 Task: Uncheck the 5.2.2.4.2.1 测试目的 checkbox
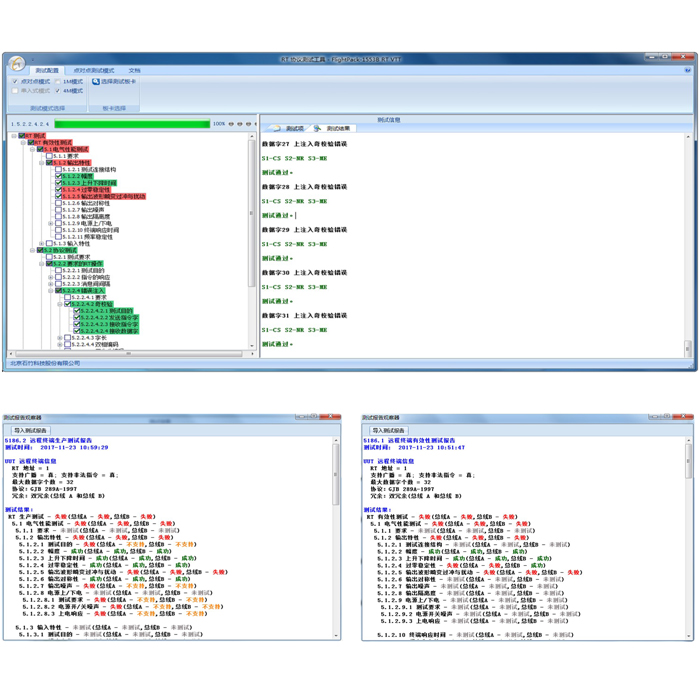[77, 311]
